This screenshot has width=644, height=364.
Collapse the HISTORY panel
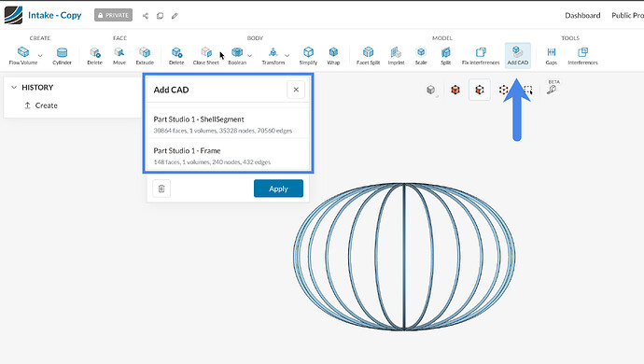[x=14, y=87]
